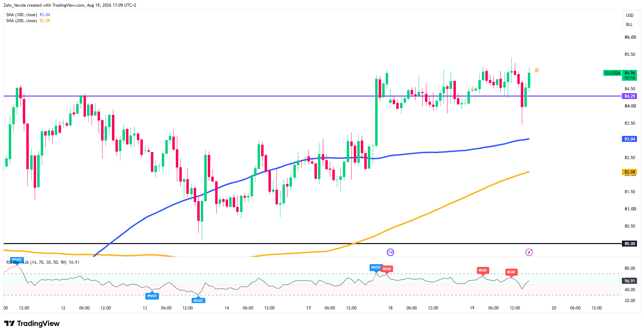The width and height of the screenshot is (644, 334).
Task: Click the date label 20 on time axis
Action: [554, 308]
